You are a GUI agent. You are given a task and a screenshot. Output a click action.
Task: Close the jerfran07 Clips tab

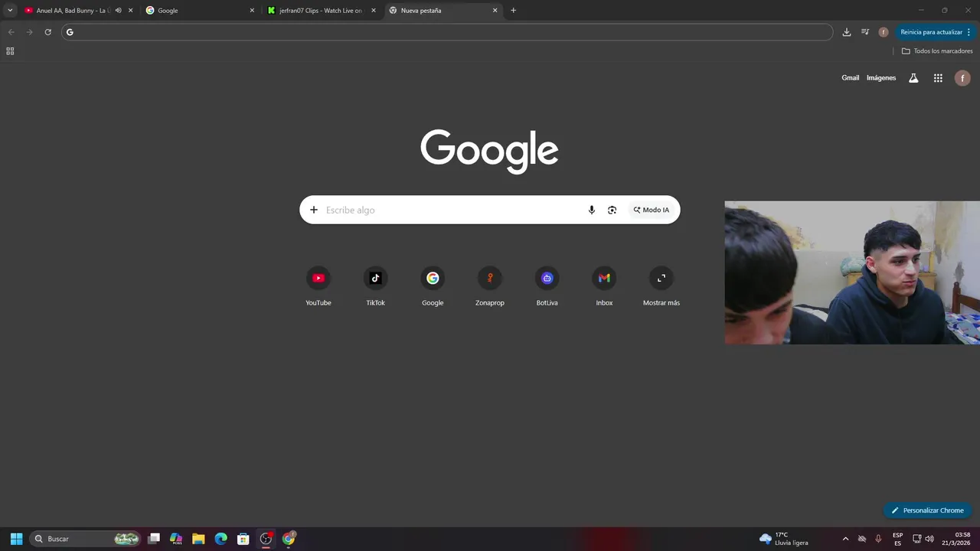[x=374, y=11]
